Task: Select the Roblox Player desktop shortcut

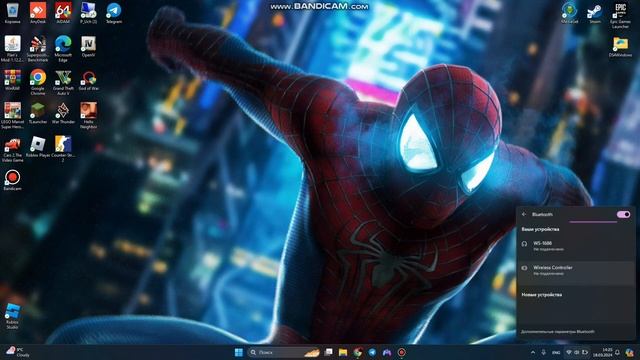Action: coord(38,147)
